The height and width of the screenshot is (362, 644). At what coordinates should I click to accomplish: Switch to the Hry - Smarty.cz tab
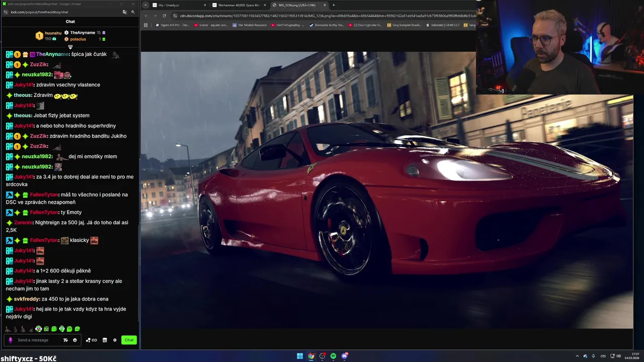coord(179,5)
